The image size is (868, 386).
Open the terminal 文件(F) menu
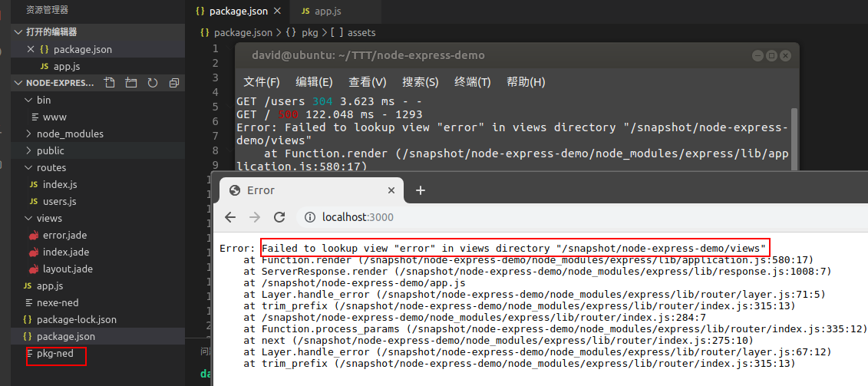[262, 82]
